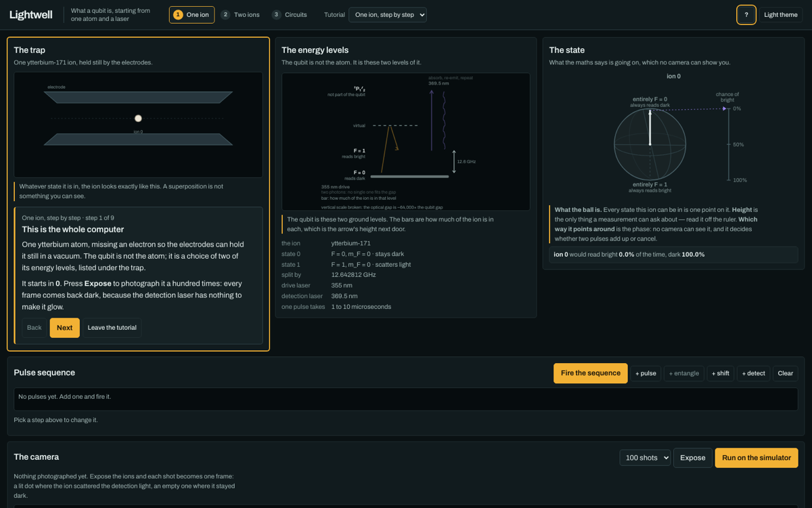Click the 'ytterbium-171' ion value
Image resolution: width=812 pixels, height=508 pixels.
pyautogui.click(x=352, y=243)
